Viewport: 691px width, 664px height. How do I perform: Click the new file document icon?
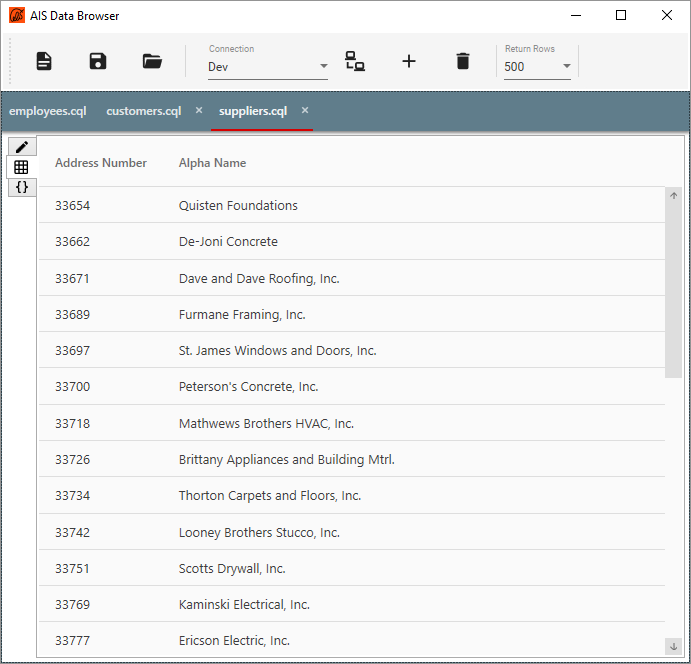(x=44, y=61)
